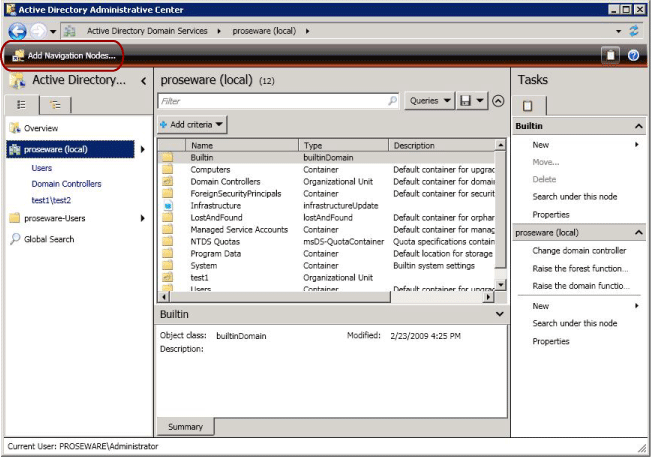Collapse proseware (local) tasks section

pos(639,233)
